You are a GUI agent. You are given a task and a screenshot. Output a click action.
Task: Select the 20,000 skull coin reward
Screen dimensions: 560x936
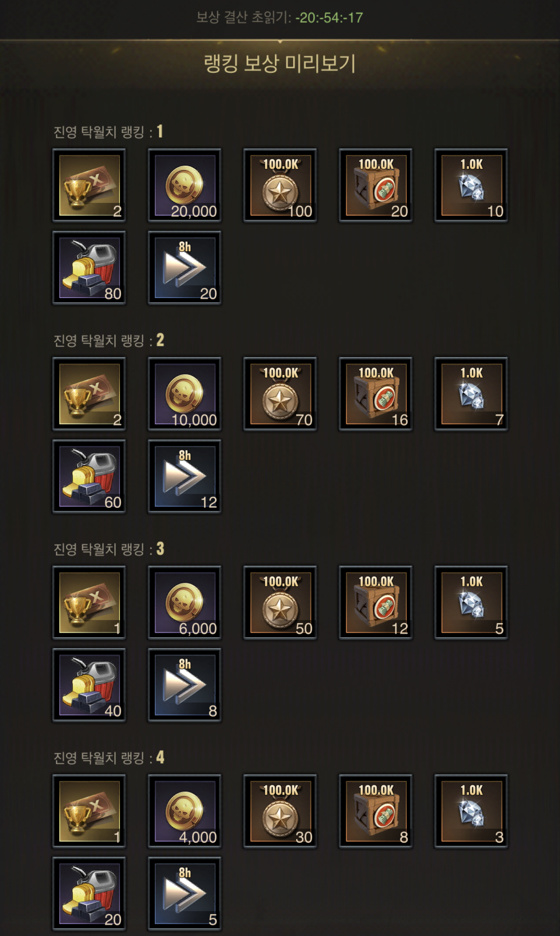point(184,185)
